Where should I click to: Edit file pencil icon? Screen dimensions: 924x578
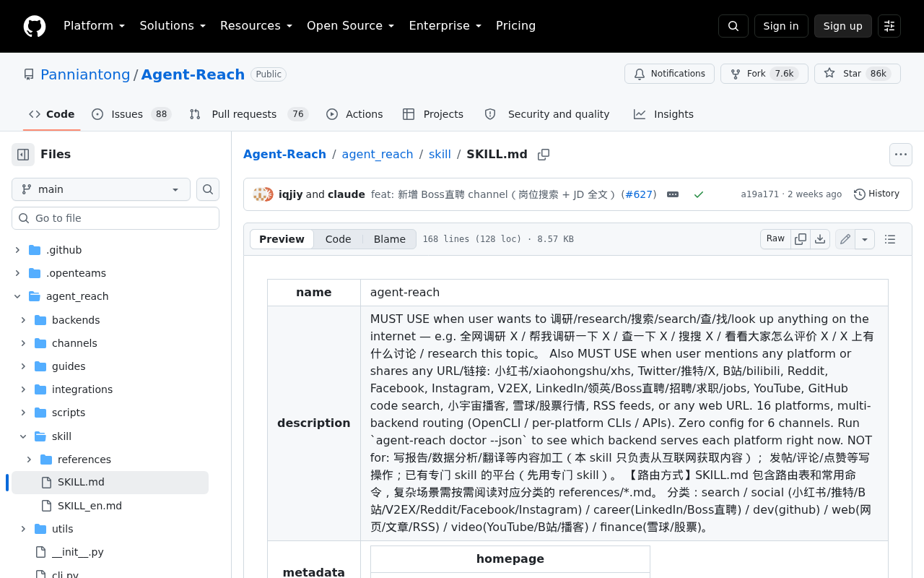(845, 239)
